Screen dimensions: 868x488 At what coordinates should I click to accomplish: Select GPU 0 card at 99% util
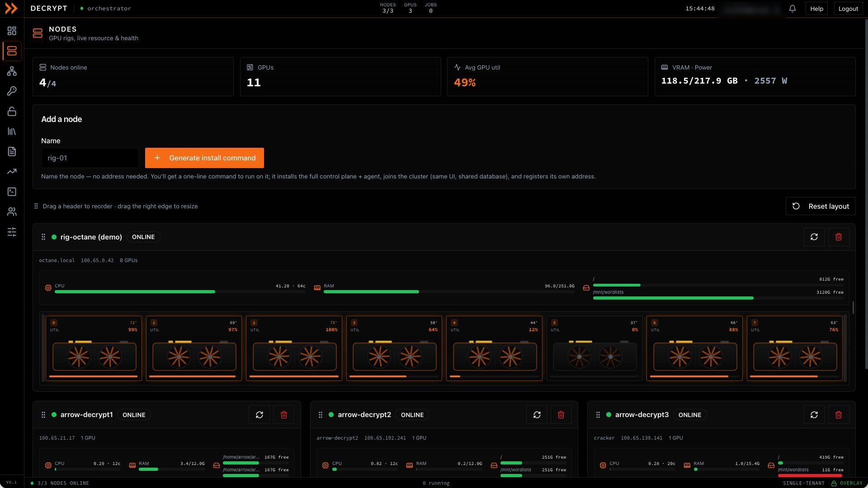(x=94, y=348)
